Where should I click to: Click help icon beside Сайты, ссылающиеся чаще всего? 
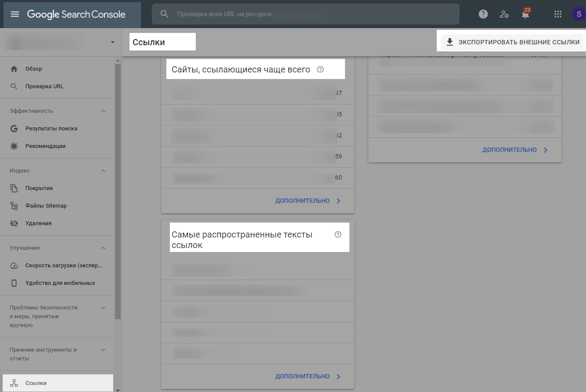320,69
